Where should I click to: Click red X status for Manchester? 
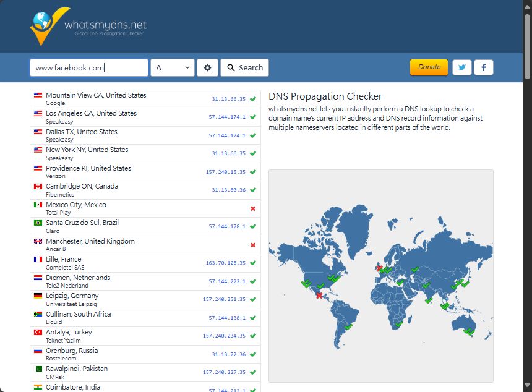pos(253,245)
